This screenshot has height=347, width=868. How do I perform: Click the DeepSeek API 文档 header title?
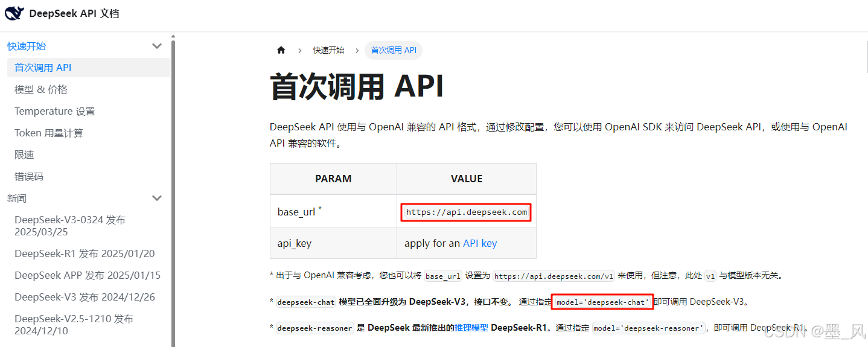(74, 13)
